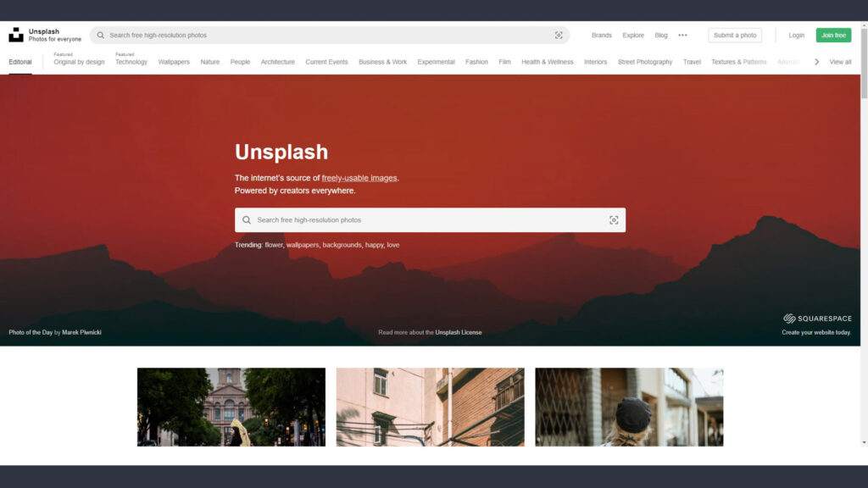Search trending term backgrounds
The width and height of the screenshot is (868, 488).
pos(342,245)
